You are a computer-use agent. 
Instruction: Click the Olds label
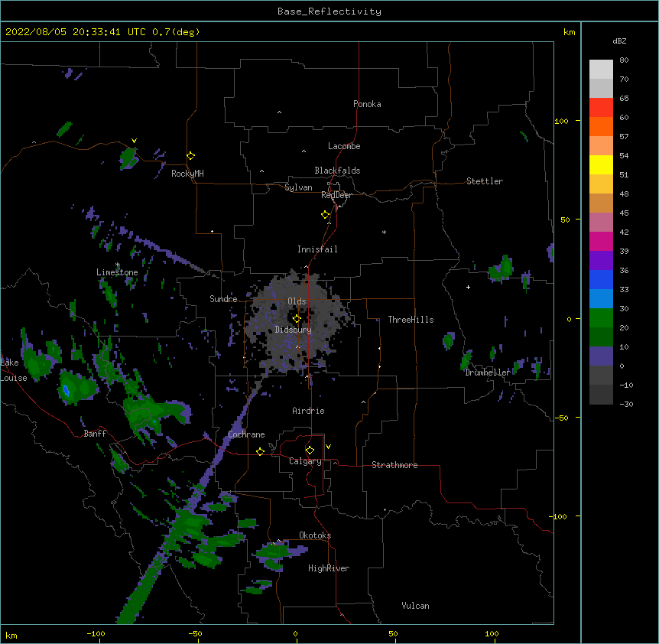(x=297, y=301)
